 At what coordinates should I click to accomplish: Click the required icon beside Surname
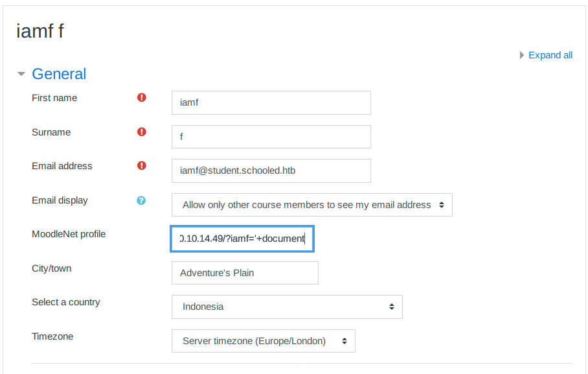(142, 132)
